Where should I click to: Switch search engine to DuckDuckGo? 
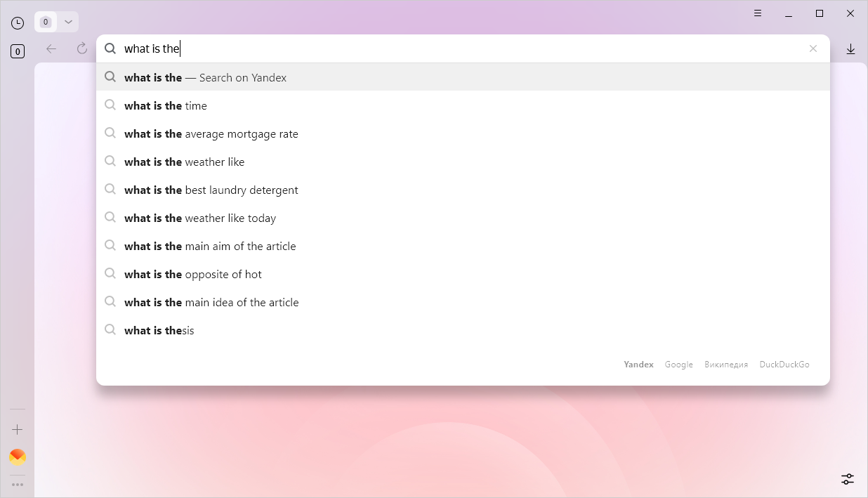pyautogui.click(x=784, y=365)
